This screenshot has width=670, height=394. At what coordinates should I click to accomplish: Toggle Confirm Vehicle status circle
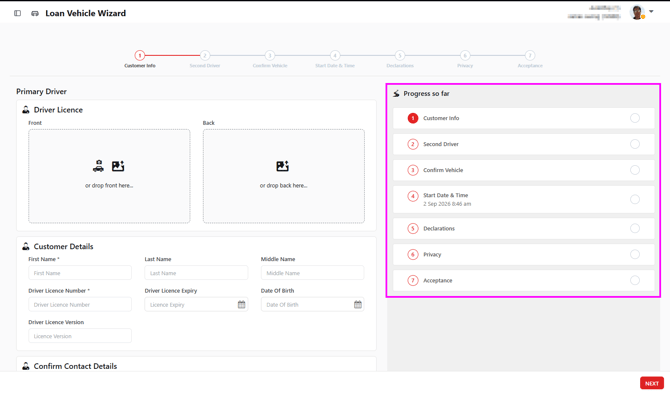(635, 170)
